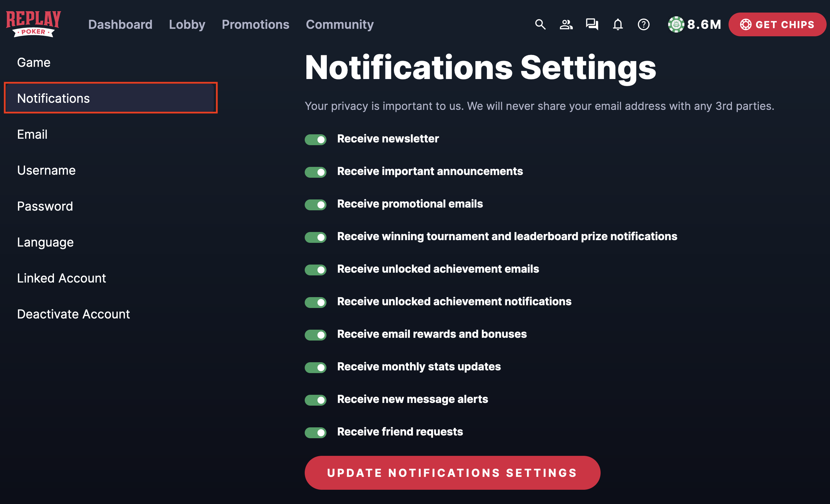
Task: Toggle Receive newsletter switch
Action: [x=316, y=139]
